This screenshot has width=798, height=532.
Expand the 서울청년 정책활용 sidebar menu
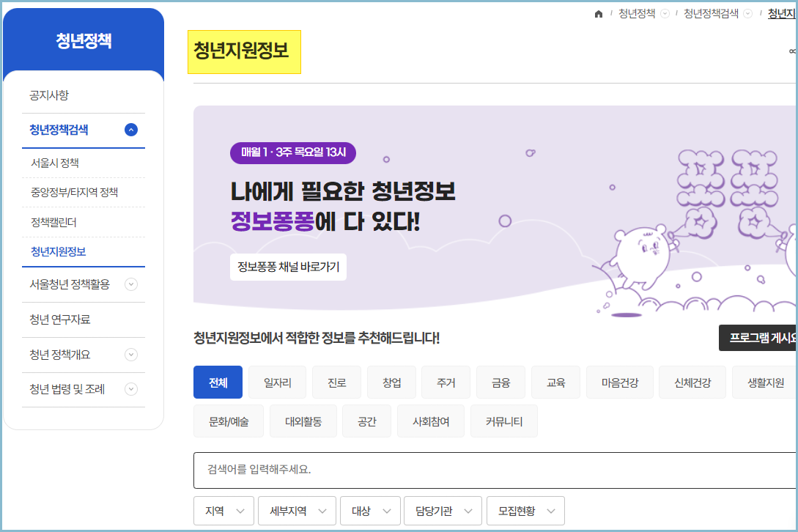(x=131, y=284)
